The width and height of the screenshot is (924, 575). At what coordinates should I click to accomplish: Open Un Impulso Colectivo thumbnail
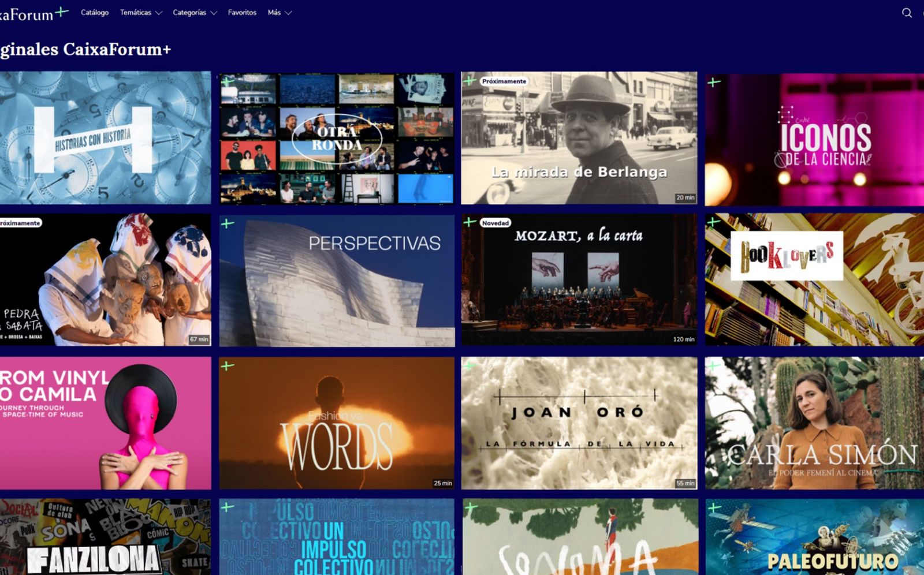click(337, 537)
